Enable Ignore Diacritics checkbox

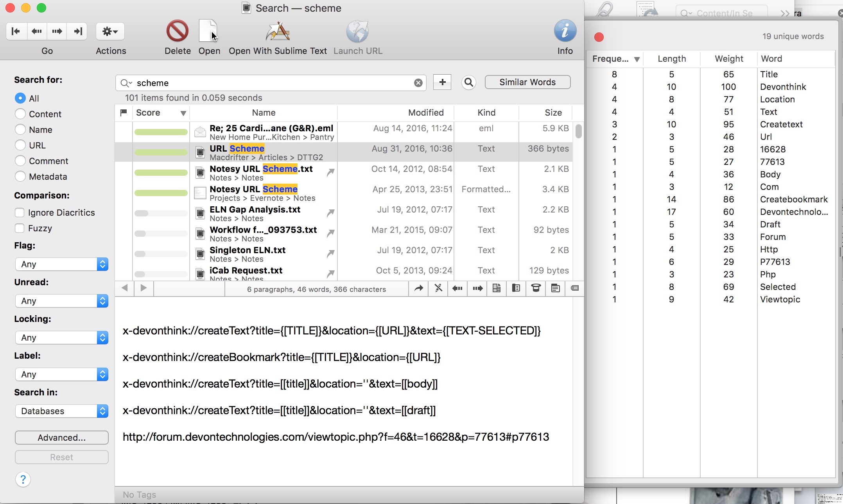(20, 212)
